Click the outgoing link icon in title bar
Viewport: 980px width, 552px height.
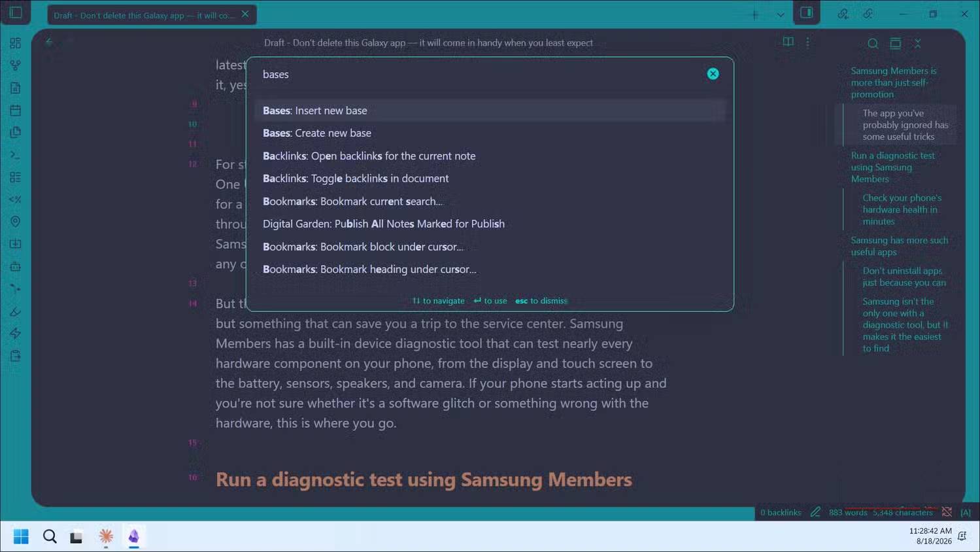(868, 14)
